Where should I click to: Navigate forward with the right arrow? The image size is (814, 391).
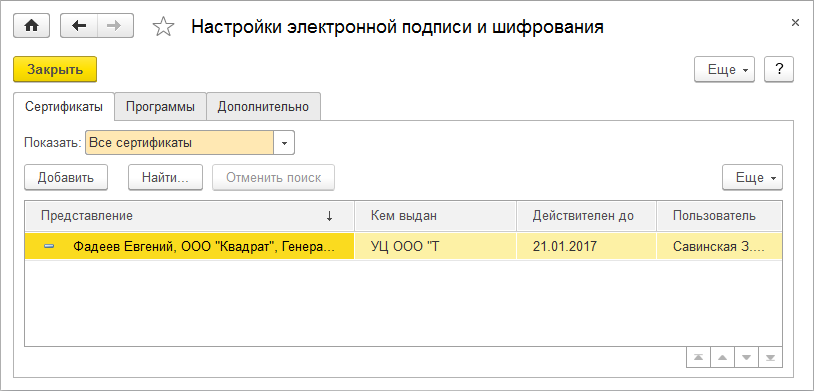tap(115, 26)
